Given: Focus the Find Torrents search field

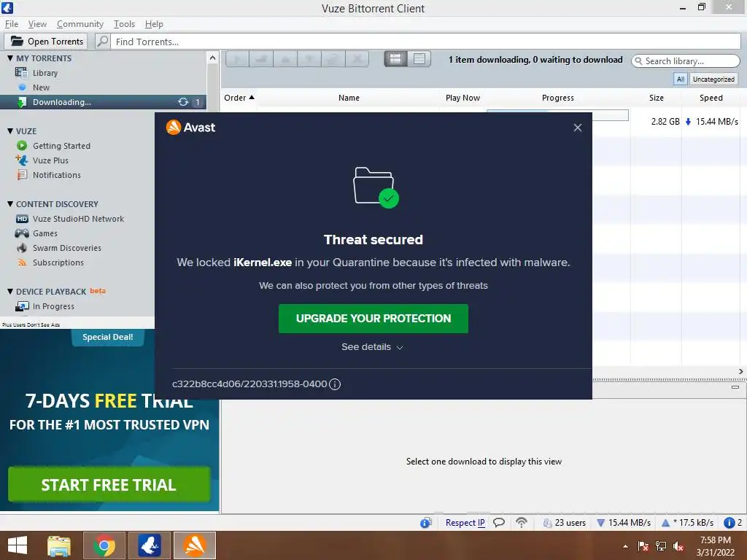Looking at the screenshot, I should coord(426,42).
